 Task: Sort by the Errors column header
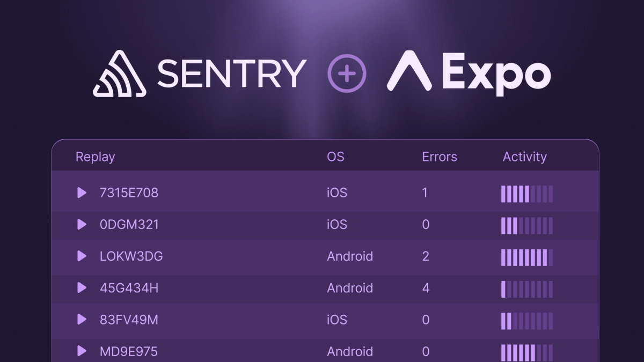[440, 156]
